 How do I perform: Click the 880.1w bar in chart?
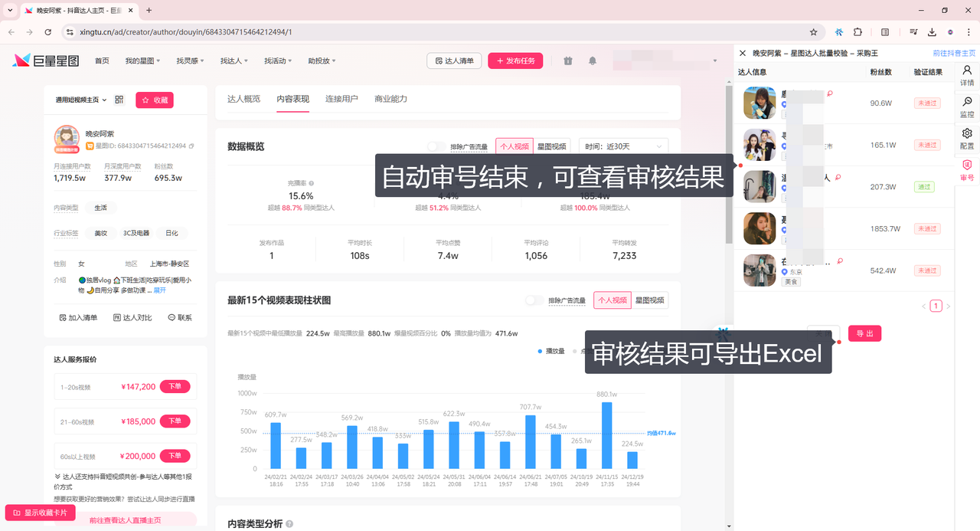(x=607, y=434)
